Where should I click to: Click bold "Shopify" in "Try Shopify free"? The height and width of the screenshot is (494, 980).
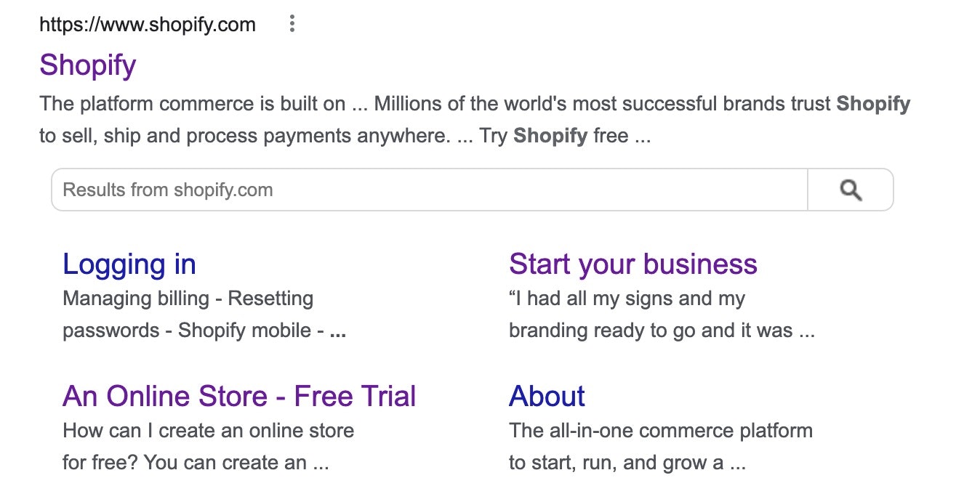[550, 136]
